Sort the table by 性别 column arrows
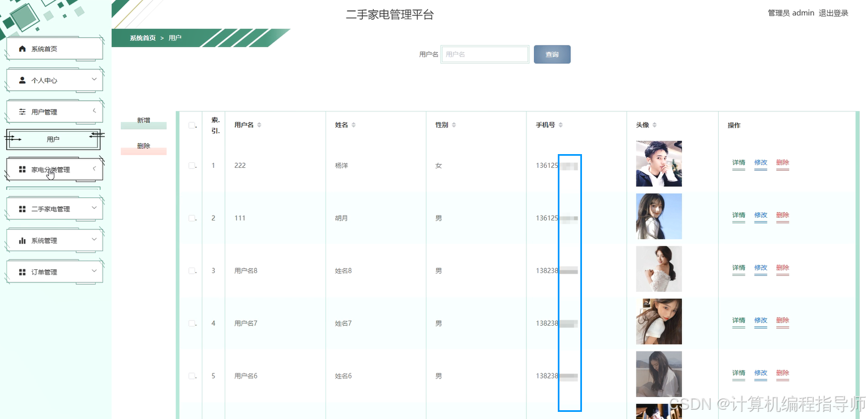868x419 pixels. (454, 125)
